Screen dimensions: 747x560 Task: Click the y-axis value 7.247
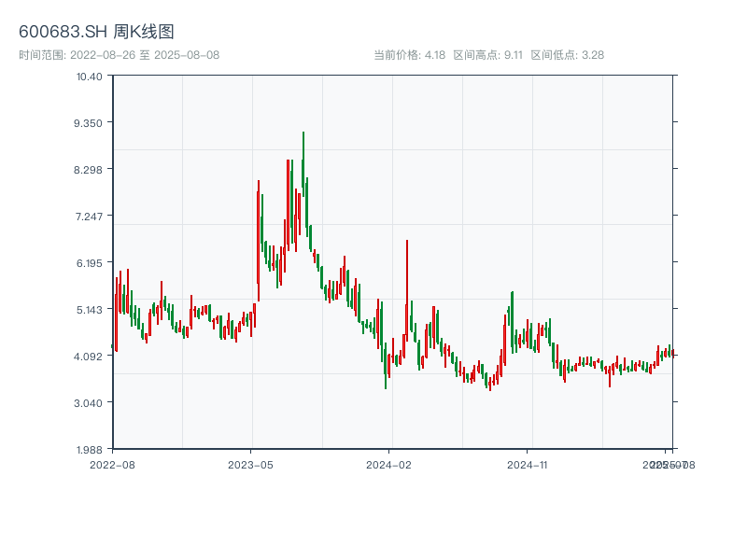click(x=89, y=217)
